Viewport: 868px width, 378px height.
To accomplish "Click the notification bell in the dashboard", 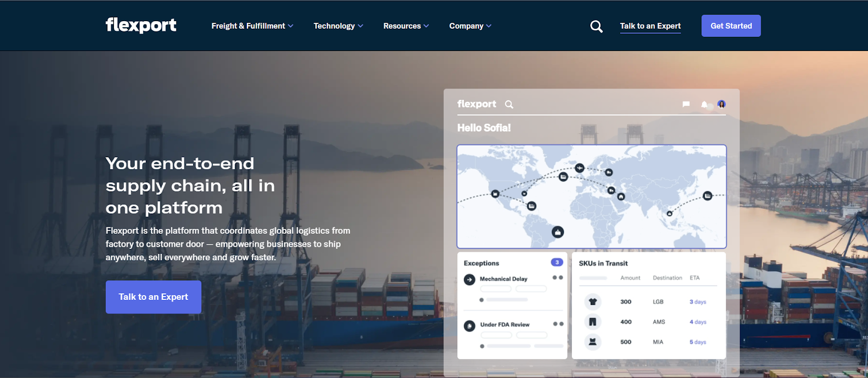I will pyautogui.click(x=704, y=104).
